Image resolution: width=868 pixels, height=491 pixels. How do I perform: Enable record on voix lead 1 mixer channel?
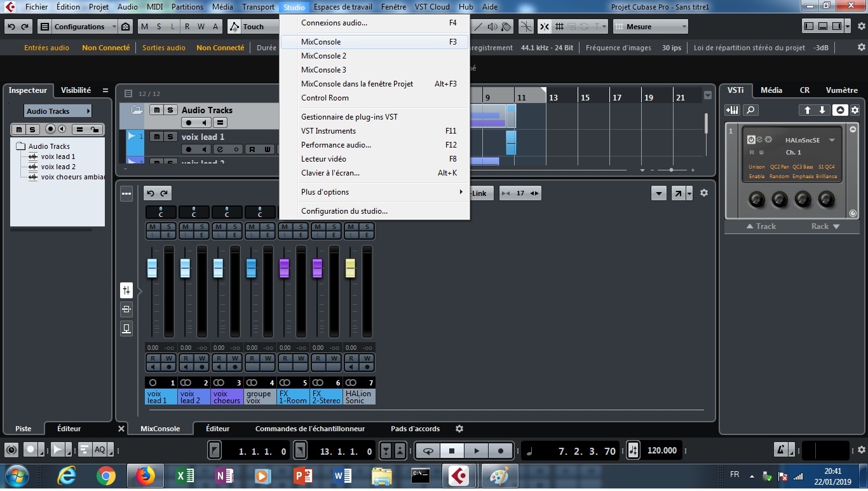[168, 367]
